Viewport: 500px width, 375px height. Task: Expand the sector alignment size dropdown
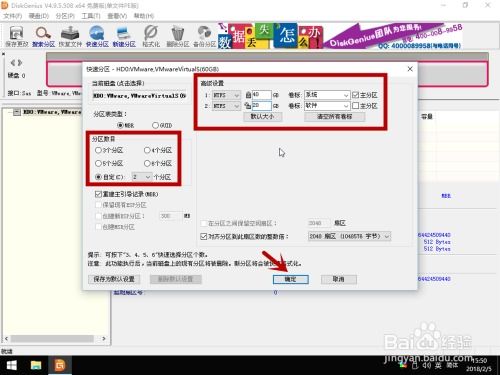click(349, 236)
